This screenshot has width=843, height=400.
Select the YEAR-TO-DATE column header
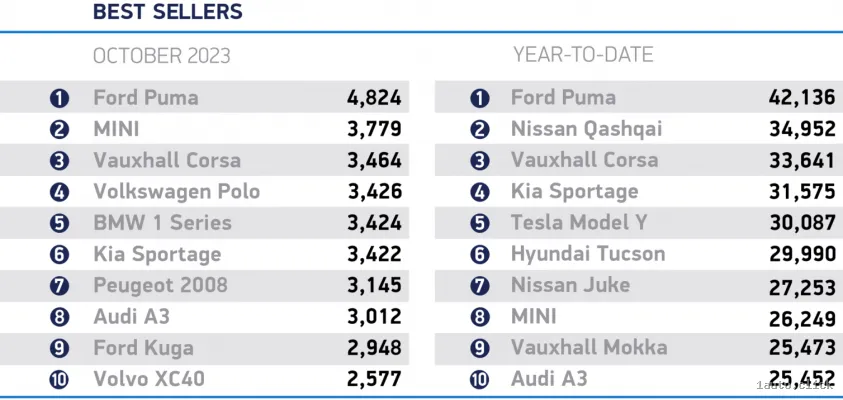(583, 54)
